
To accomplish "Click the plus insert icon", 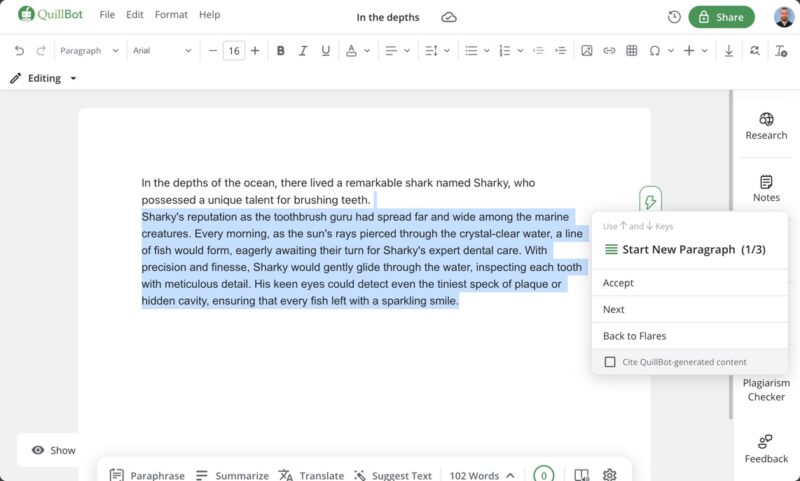I will pyautogui.click(x=689, y=50).
